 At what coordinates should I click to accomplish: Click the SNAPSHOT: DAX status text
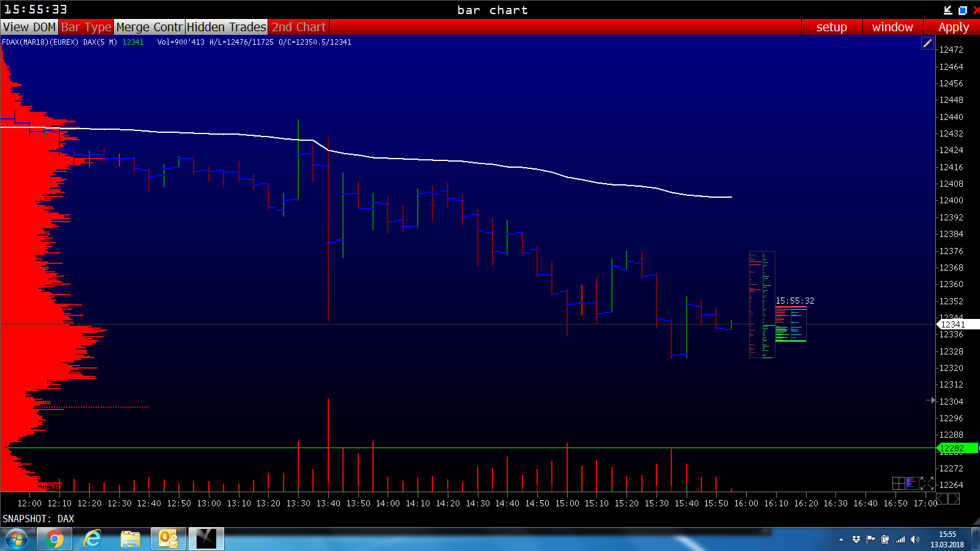39,519
